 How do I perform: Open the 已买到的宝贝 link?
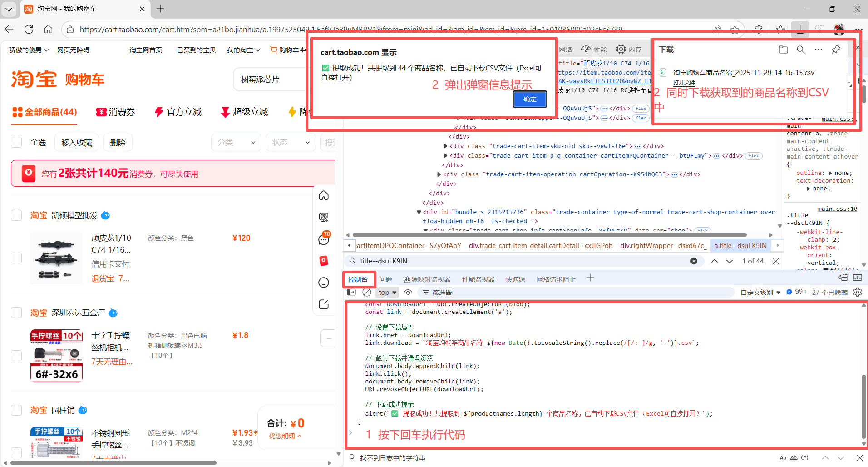click(x=197, y=50)
